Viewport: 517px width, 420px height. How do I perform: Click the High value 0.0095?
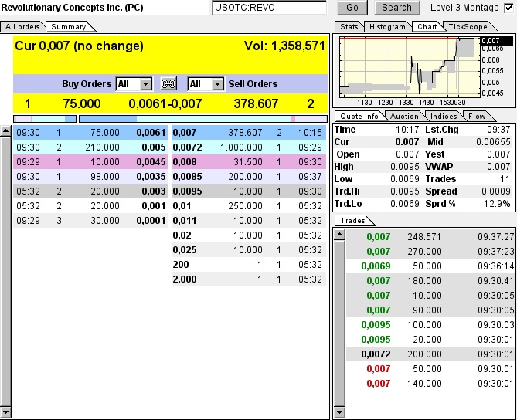click(x=405, y=166)
